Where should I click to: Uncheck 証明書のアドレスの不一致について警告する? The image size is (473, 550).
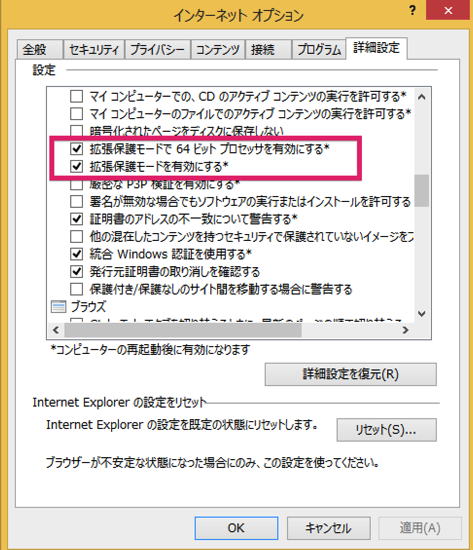tap(76, 219)
